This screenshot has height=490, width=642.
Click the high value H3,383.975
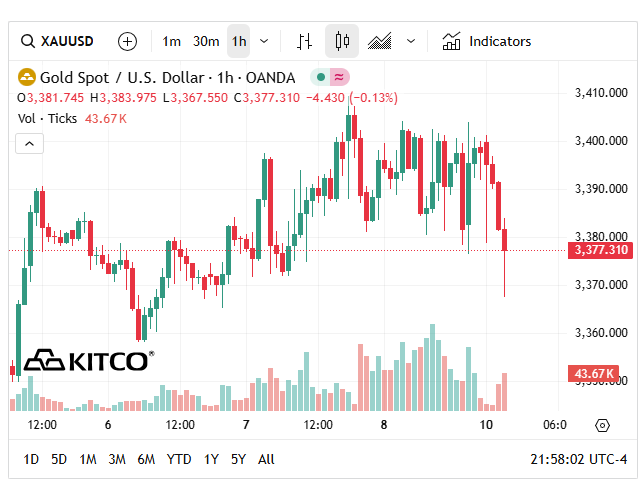tap(123, 98)
